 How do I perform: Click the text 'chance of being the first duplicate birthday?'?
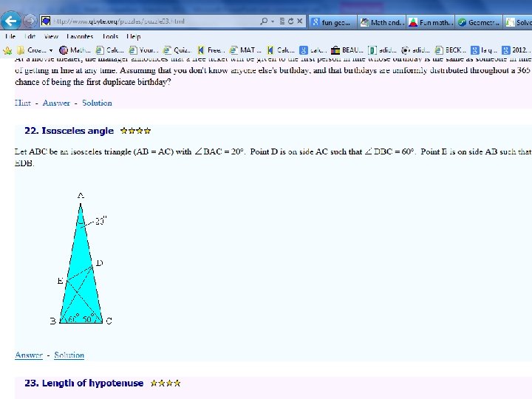tap(92, 82)
